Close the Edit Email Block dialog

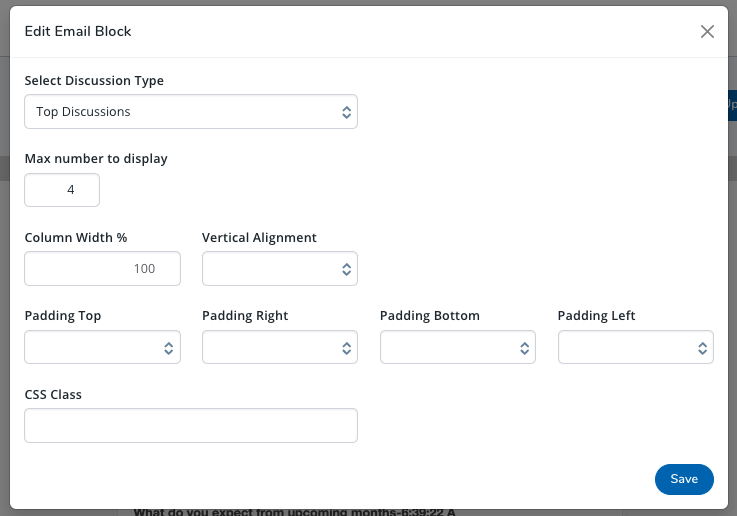point(707,31)
